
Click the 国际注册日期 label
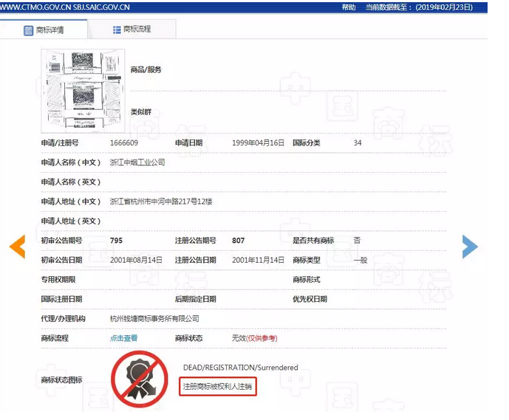[61, 299]
